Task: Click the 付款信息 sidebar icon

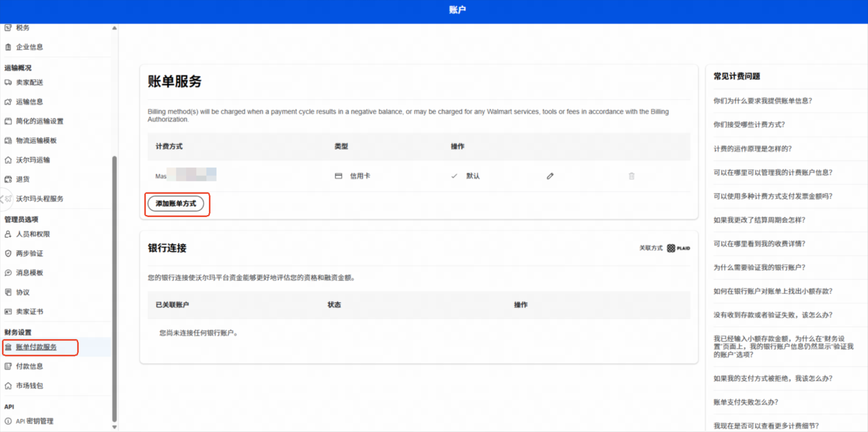Action: [8, 366]
